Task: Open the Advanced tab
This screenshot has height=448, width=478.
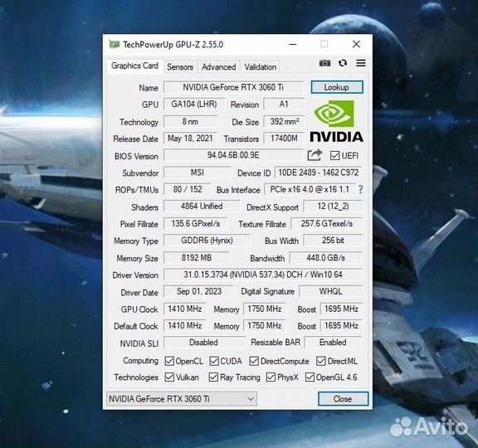Action: [219, 66]
